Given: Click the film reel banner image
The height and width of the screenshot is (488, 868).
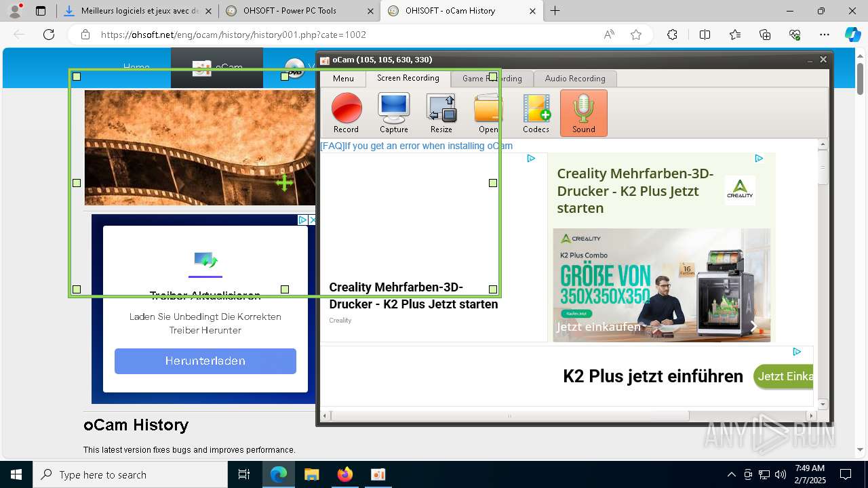Looking at the screenshot, I should click(x=200, y=148).
